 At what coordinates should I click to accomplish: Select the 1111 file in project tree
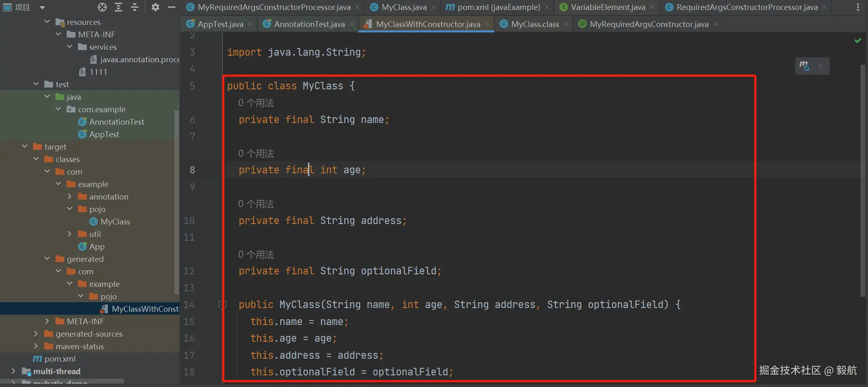point(93,72)
